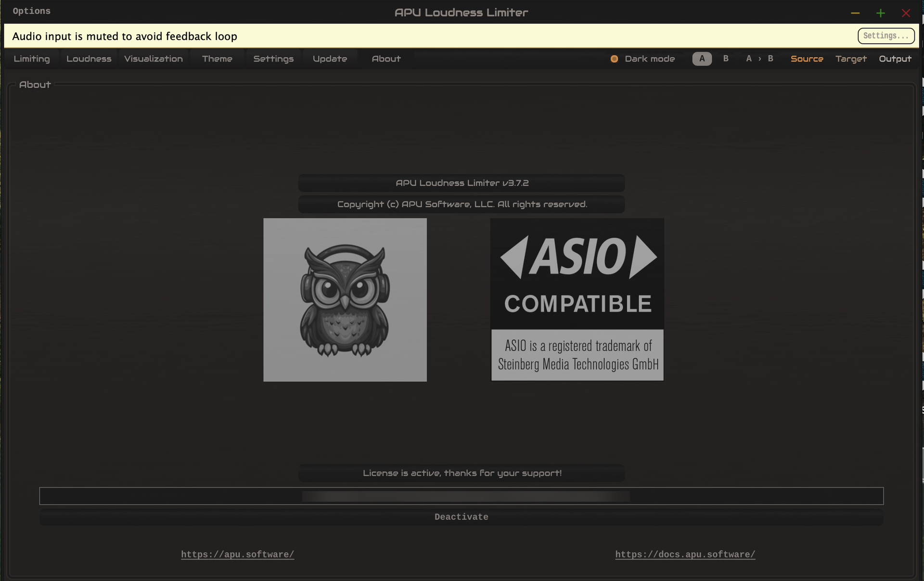Image resolution: width=924 pixels, height=581 pixels.
Task: Open the Update tab
Action: click(330, 59)
